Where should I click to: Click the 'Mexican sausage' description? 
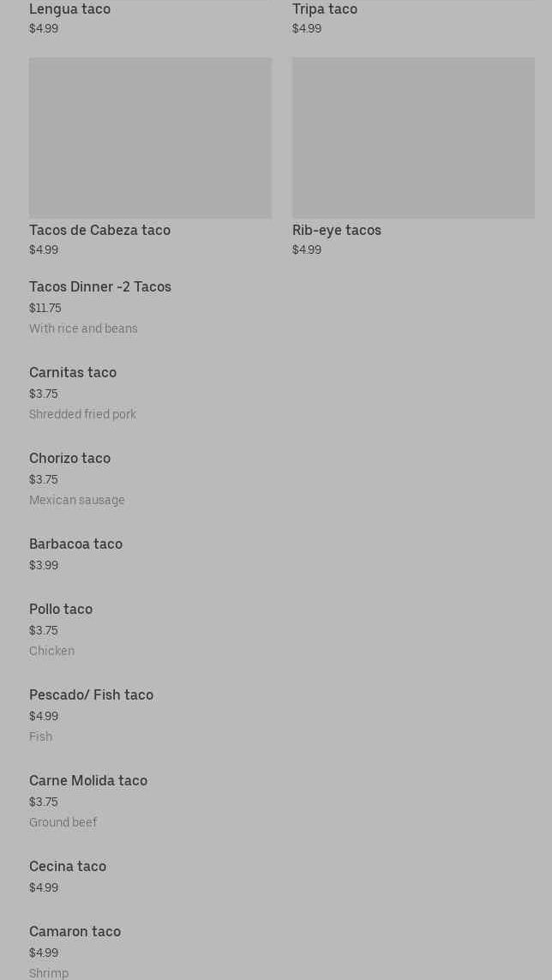tap(77, 500)
